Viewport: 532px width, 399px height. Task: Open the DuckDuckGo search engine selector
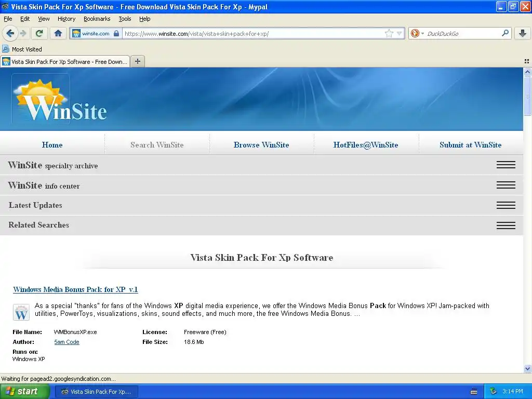click(417, 33)
